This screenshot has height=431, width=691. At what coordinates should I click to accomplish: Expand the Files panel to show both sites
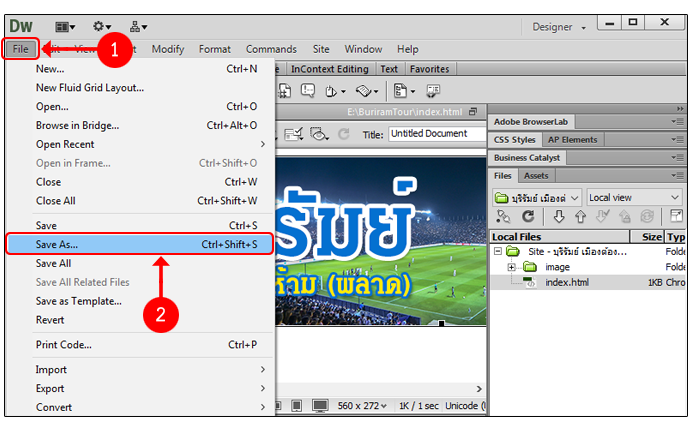click(677, 216)
